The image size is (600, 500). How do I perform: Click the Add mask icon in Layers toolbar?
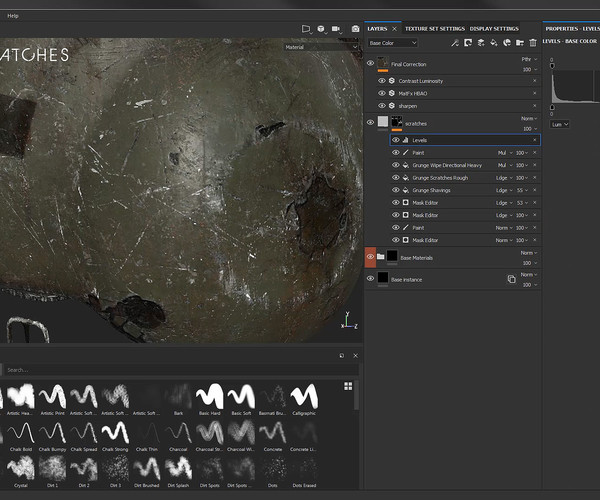[468, 43]
